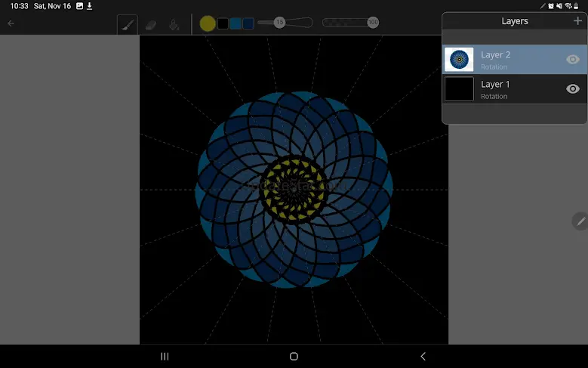Select the Layer 2 name text
Screen dimensions: 588x368
point(495,55)
